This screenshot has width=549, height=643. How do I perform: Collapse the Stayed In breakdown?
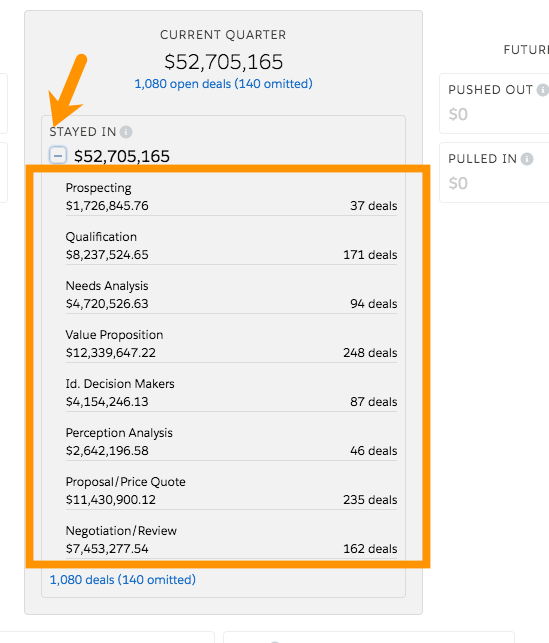tap(58, 155)
